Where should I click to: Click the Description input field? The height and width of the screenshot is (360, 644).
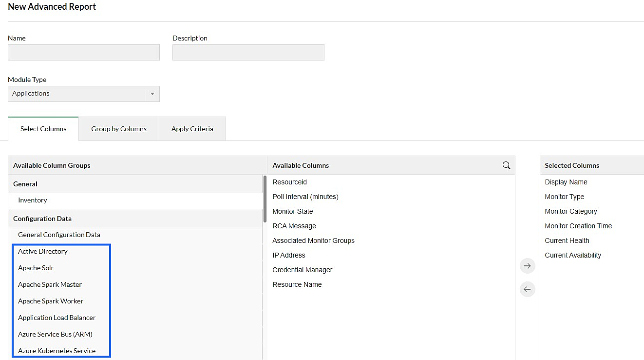(x=248, y=53)
